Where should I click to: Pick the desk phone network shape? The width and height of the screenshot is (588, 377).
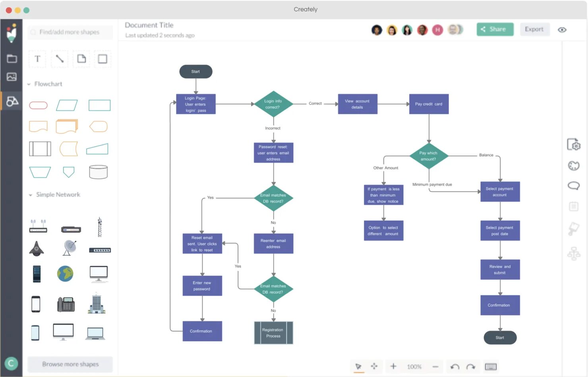click(x=66, y=304)
